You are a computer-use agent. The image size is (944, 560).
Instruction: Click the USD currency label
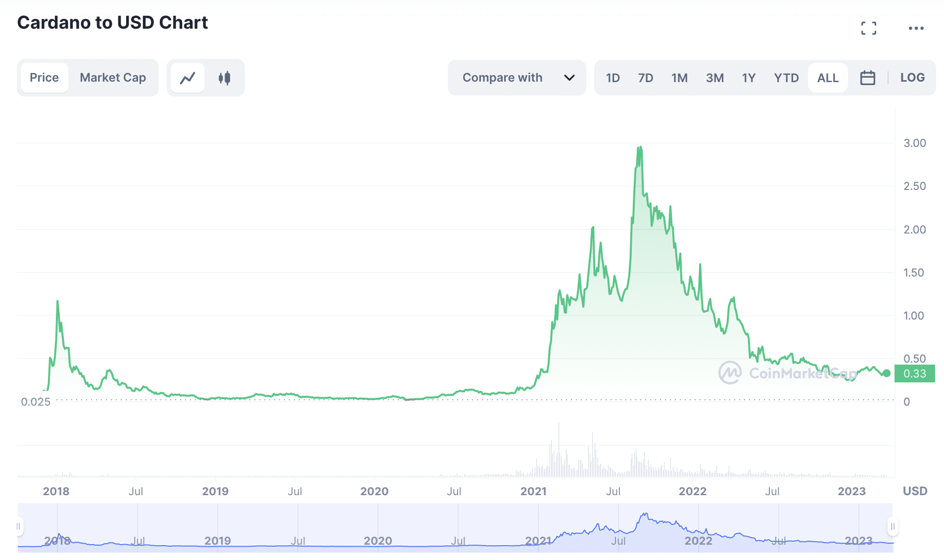coord(915,491)
